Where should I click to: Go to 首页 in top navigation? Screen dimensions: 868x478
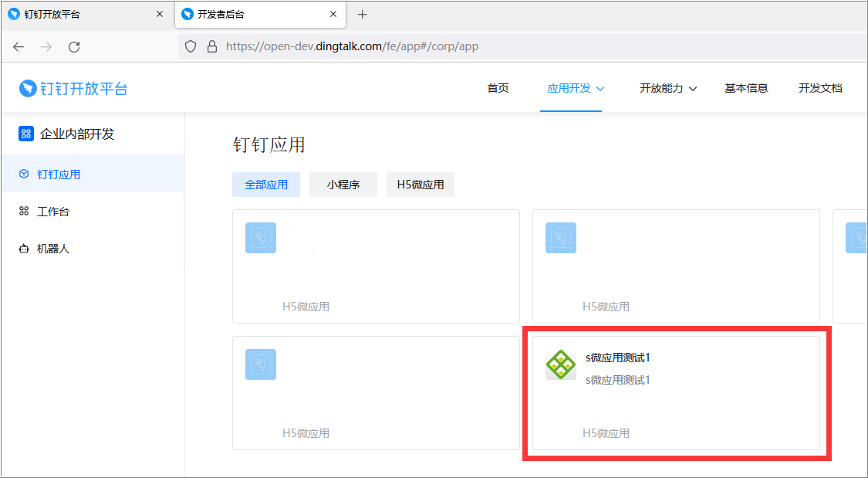(x=498, y=88)
